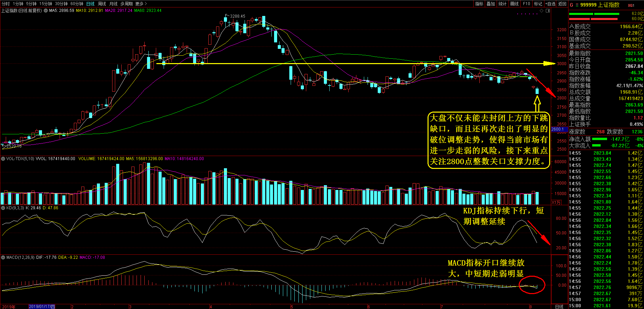Click the 涨家数 268 count

point(600,132)
